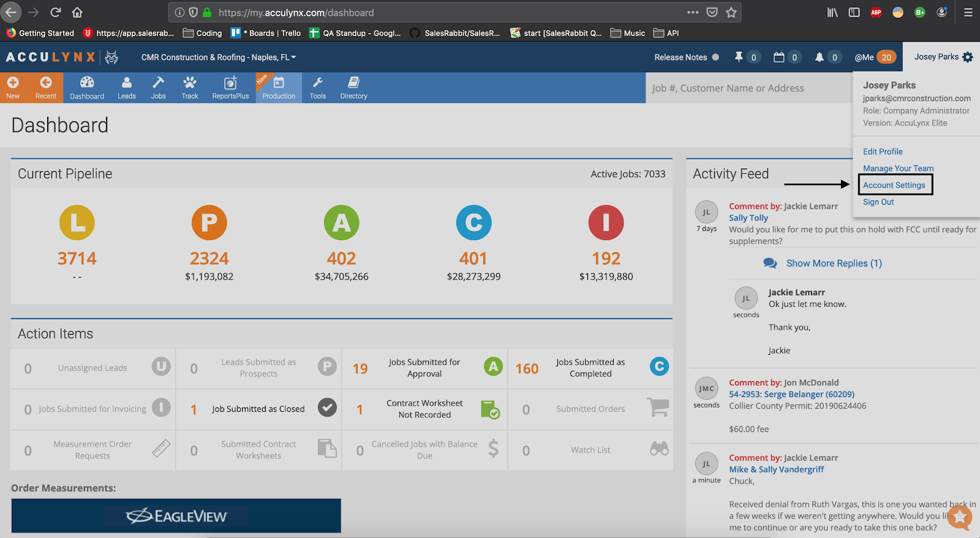Open ReportsPlus in the toolbar
The width and height of the screenshot is (980, 538).
[x=230, y=88]
